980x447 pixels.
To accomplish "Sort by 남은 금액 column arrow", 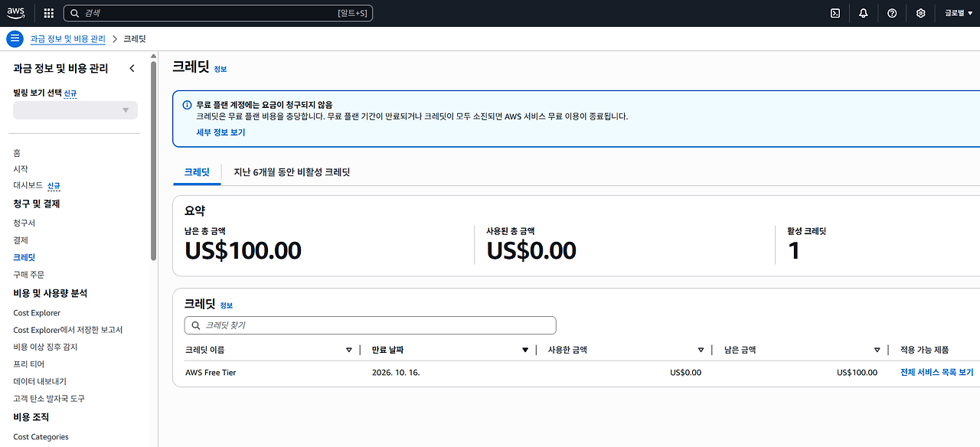I will pos(877,350).
